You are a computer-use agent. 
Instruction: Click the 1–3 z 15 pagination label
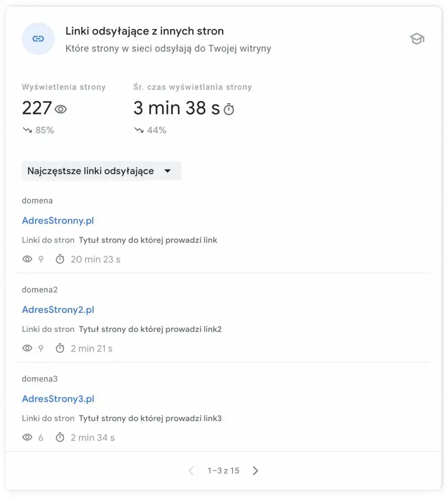(223, 470)
